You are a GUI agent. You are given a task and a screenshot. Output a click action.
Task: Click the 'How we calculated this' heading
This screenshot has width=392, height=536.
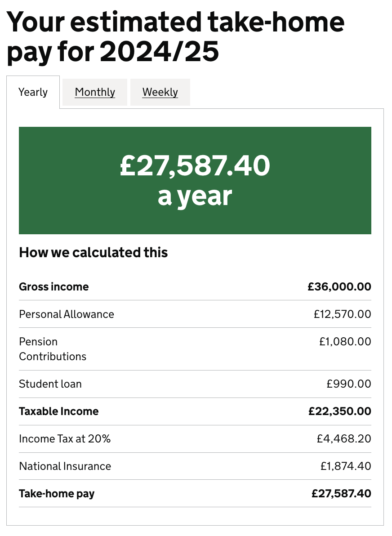pos(94,253)
